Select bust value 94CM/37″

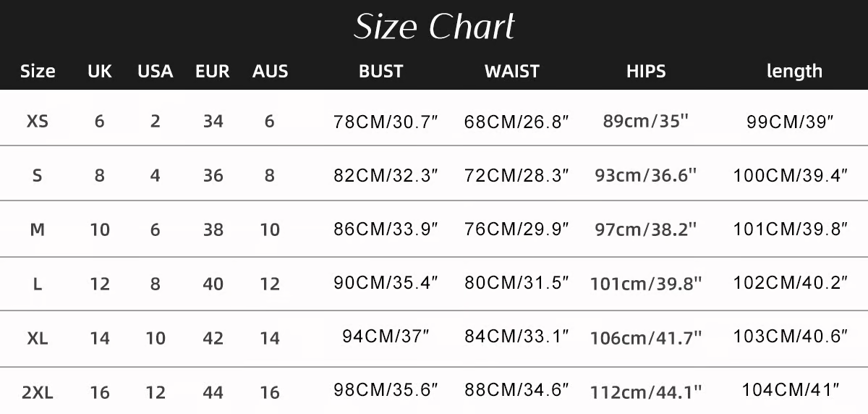click(x=386, y=337)
